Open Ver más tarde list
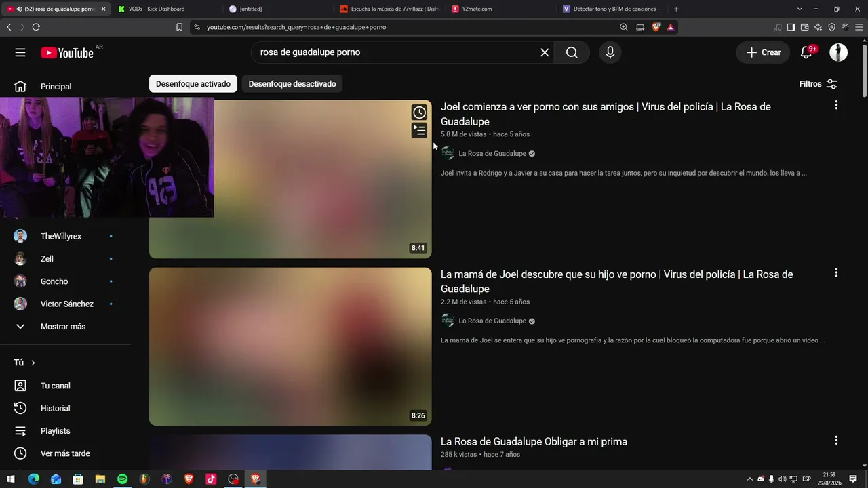This screenshot has height=488, width=868. 65,453
